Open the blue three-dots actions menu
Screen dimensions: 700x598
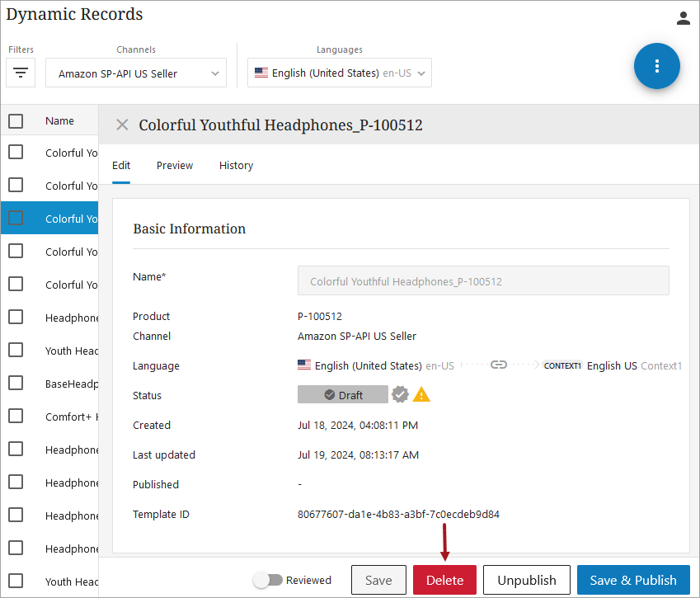[x=656, y=66]
